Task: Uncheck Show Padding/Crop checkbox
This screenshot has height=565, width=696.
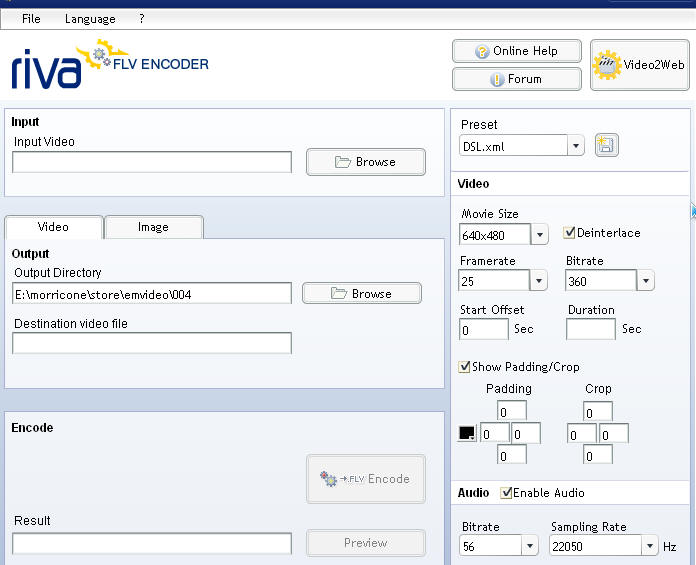Action: (464, 367)
